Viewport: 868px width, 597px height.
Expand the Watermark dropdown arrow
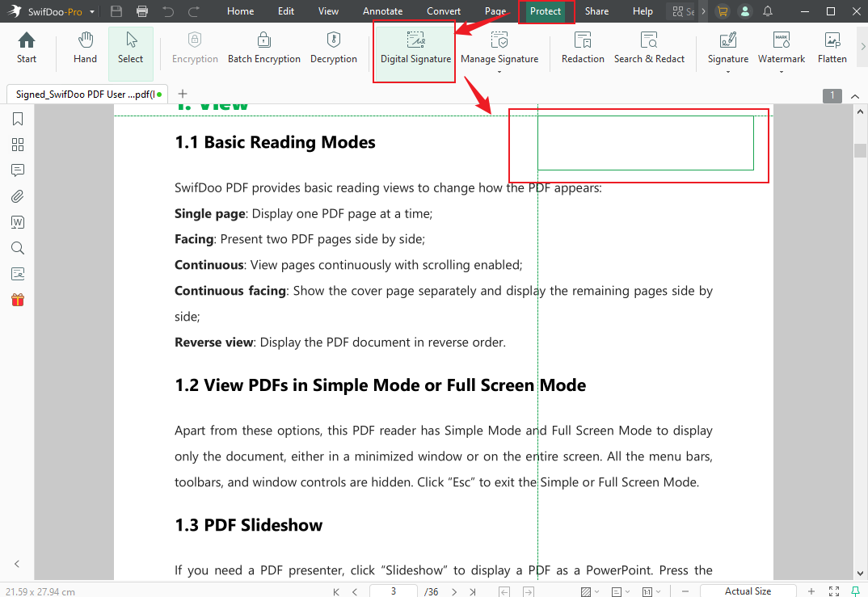[781, 71]
